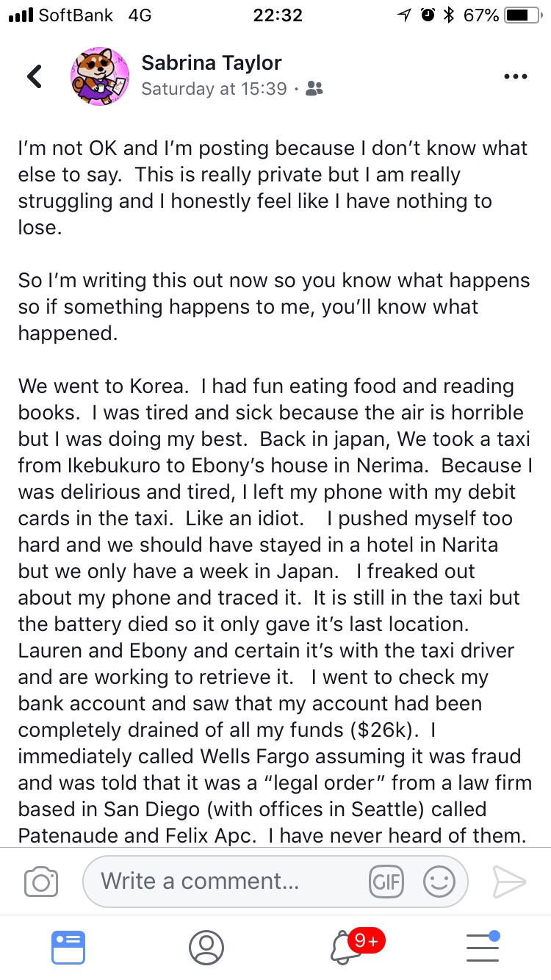Open the Notifications bell tab
The width and height of the screenshot is (551, 980).
[345, 948]
